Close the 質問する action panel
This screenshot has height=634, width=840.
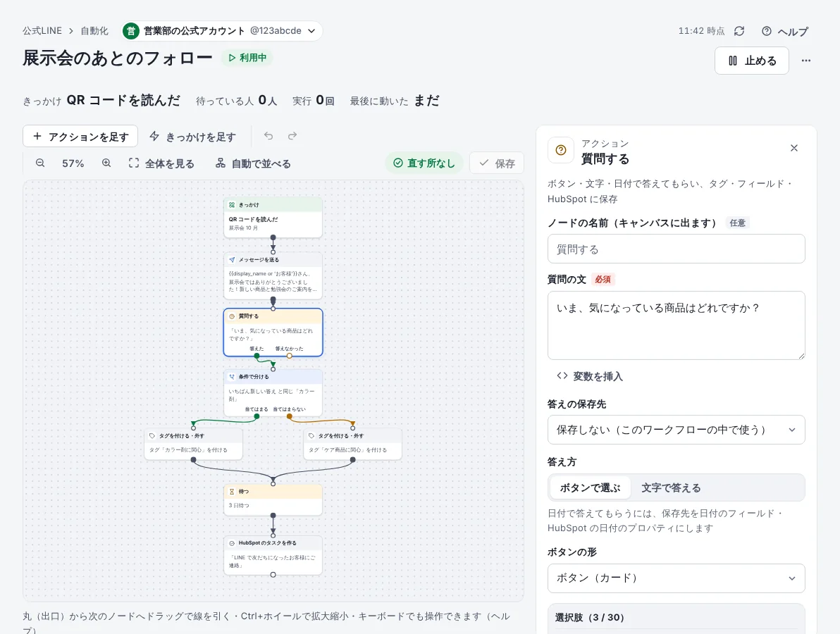[794, 148]
